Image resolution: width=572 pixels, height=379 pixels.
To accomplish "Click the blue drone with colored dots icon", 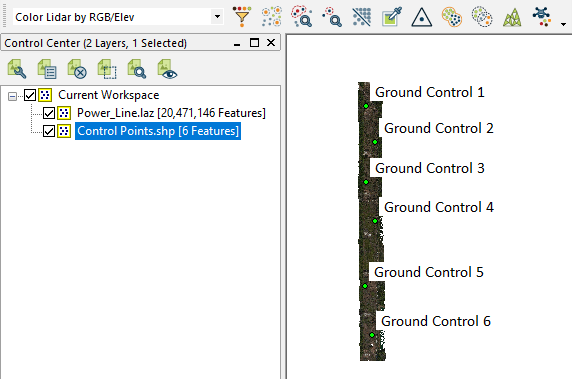I will (542, 17).
